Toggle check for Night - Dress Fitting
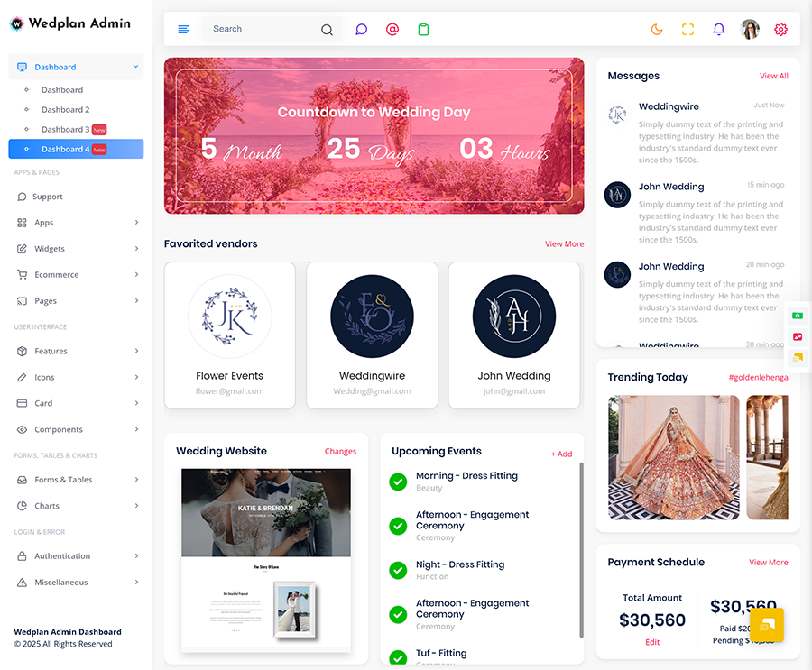812x670 pixels. (398, 570)
